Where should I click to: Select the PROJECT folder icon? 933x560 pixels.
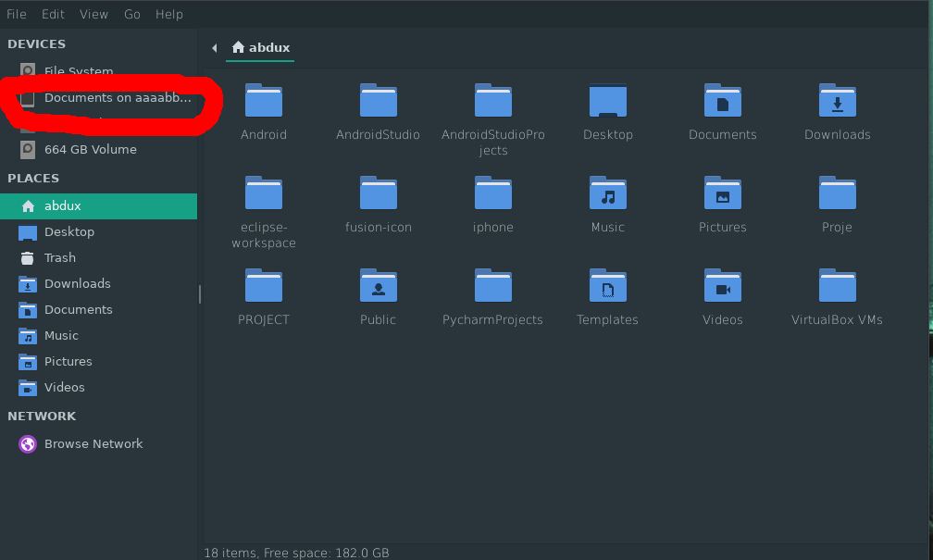[264, 286]
